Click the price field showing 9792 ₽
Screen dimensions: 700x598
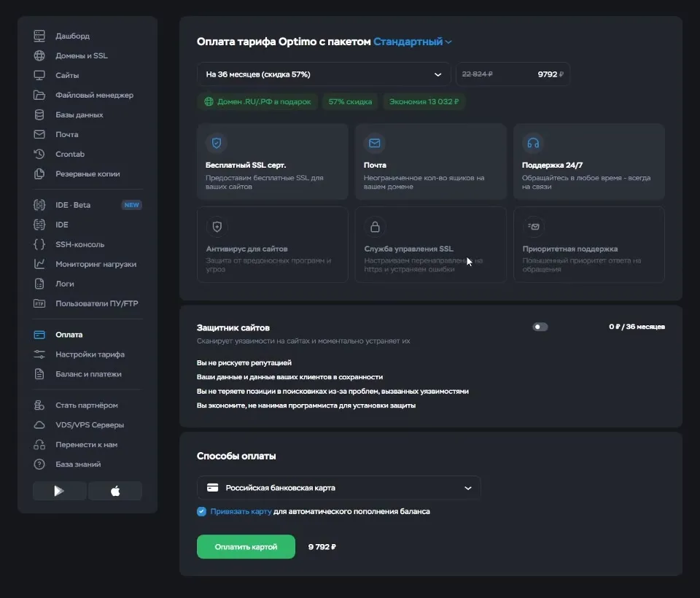513,74
